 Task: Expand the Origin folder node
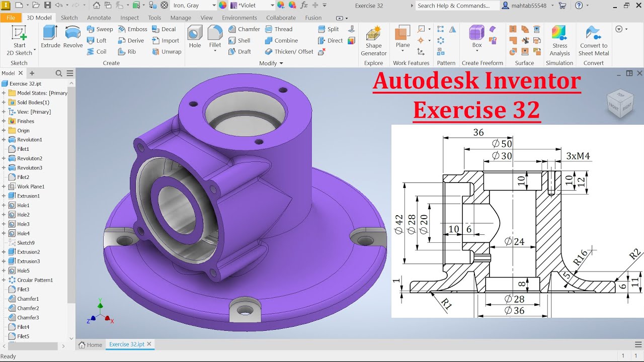pyautogui.click(x=4, y=131)
